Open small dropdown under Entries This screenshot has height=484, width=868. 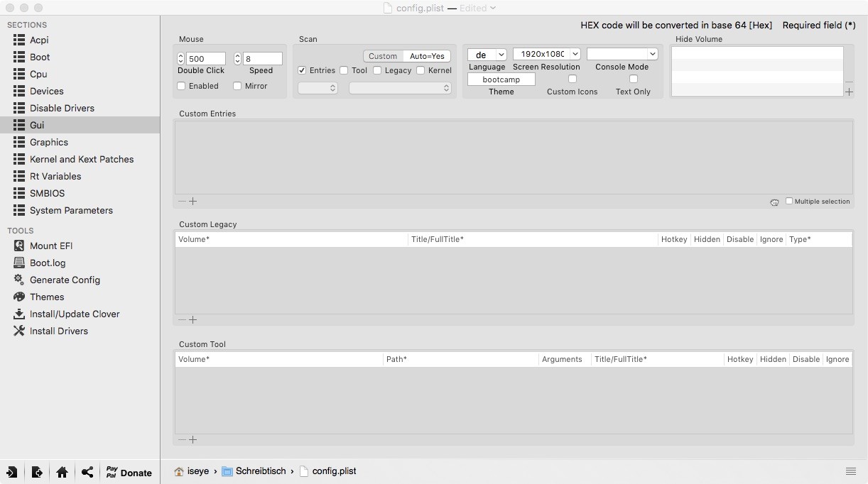coord(318,88)
